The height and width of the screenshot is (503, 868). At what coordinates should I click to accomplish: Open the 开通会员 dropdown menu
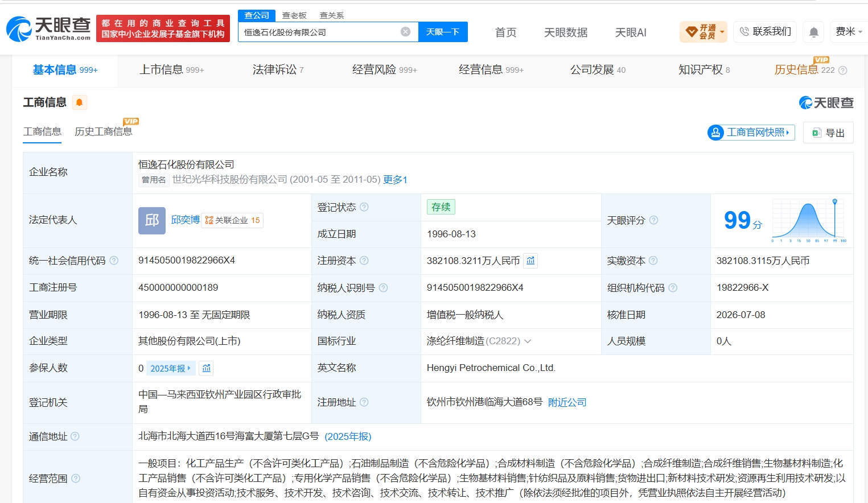[704, 32]
